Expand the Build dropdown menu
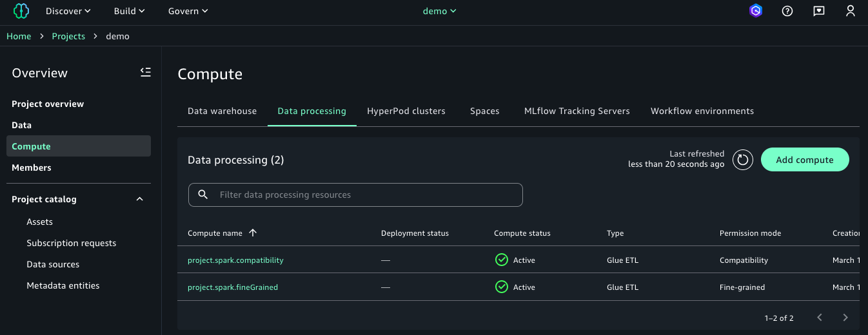The height and width of the screenshot is (335, 868). click(x=129, y=11)
